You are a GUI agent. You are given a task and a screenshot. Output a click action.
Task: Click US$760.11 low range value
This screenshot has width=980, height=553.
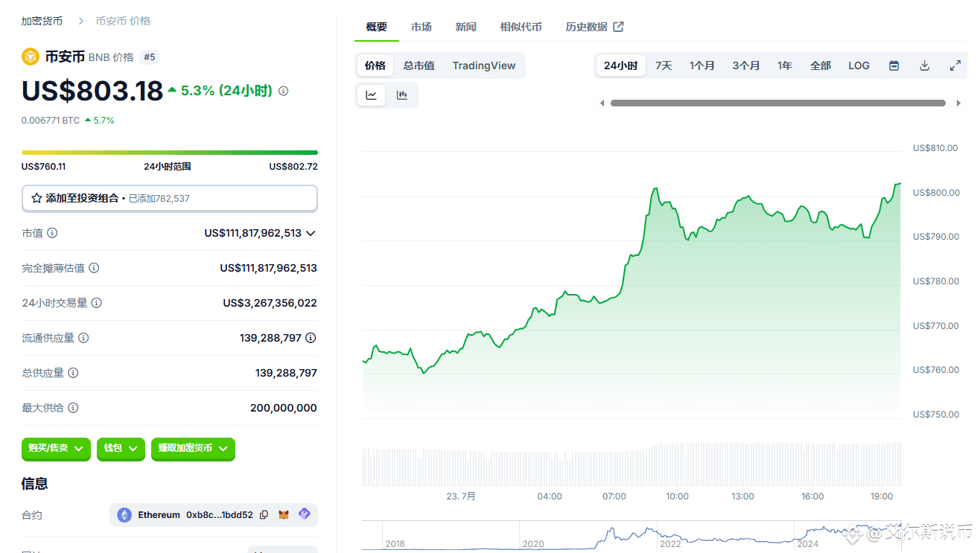click(x=44, y=167)
